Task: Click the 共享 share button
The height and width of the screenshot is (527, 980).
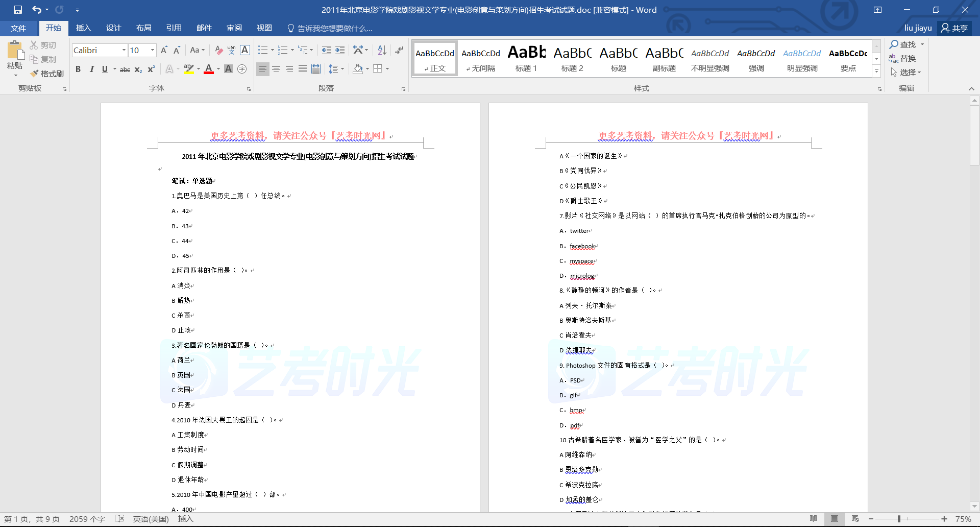Action: [x=954, y=28]
